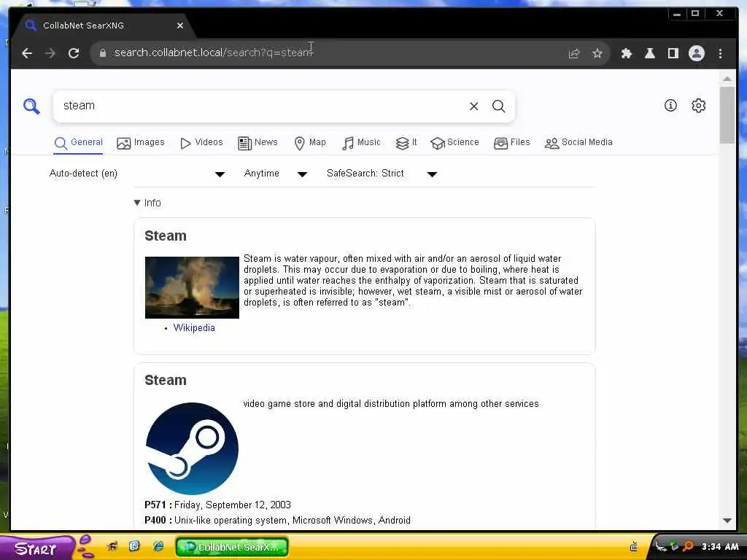This screenshot has height=560, width=747.
Task: Reload the search page
Action: 74,52
